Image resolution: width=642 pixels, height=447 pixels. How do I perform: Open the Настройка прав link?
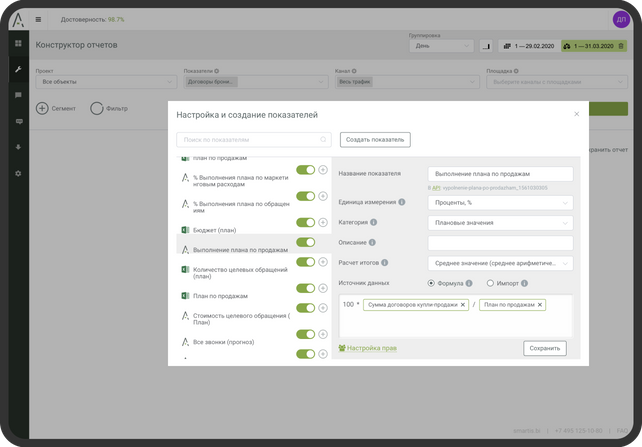pos(371,348)
